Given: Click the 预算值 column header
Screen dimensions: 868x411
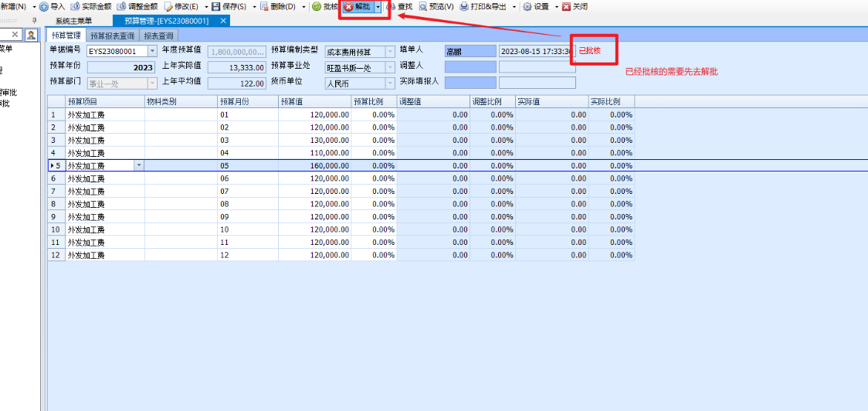Looking at the screenshot, I should pyautogui.click(x=315, y=102).
